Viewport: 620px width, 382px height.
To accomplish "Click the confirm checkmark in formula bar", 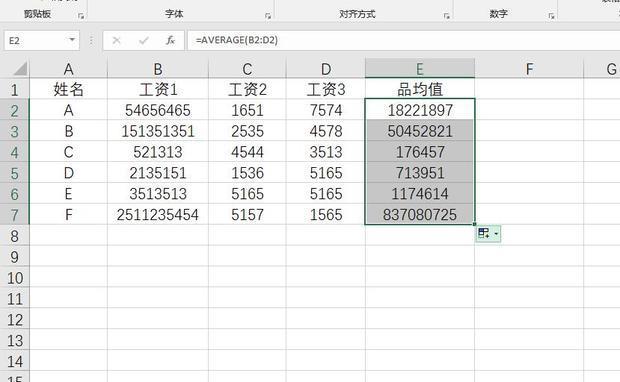I will pyautogui.click(x=144, y=40).
